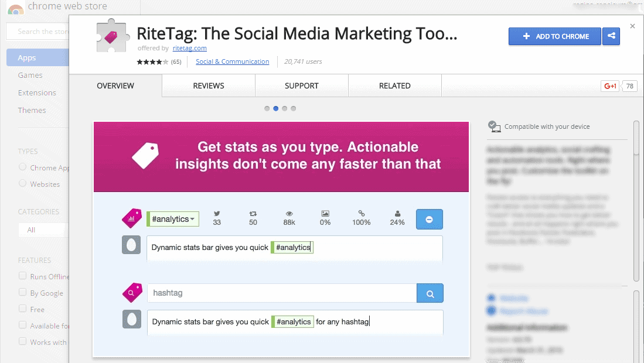Check the By Google checkbox

point(23,293)
